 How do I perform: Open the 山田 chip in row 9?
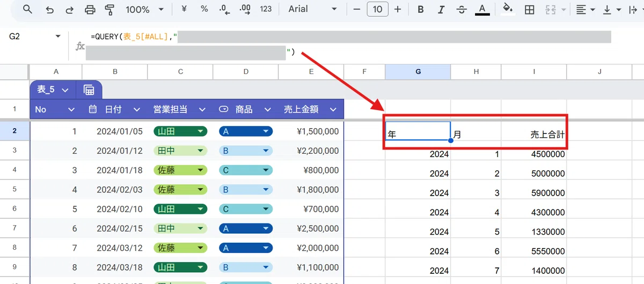pos(180,267)
